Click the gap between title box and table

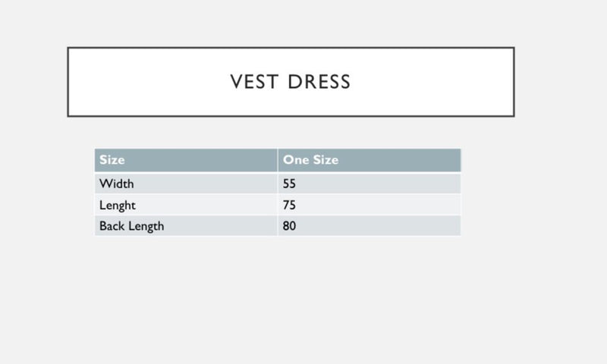291,133
